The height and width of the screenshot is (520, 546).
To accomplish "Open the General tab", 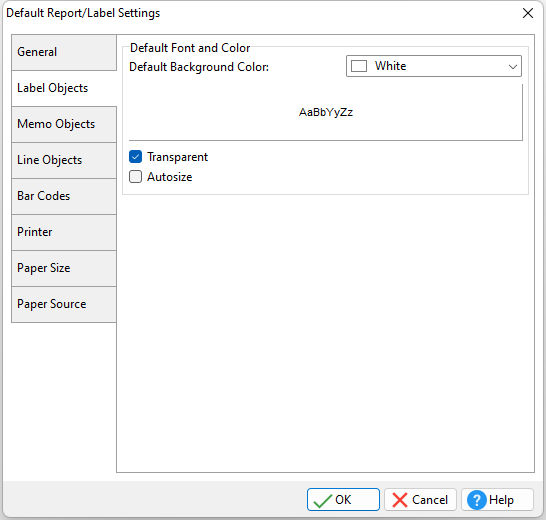I will coord(64,52).
